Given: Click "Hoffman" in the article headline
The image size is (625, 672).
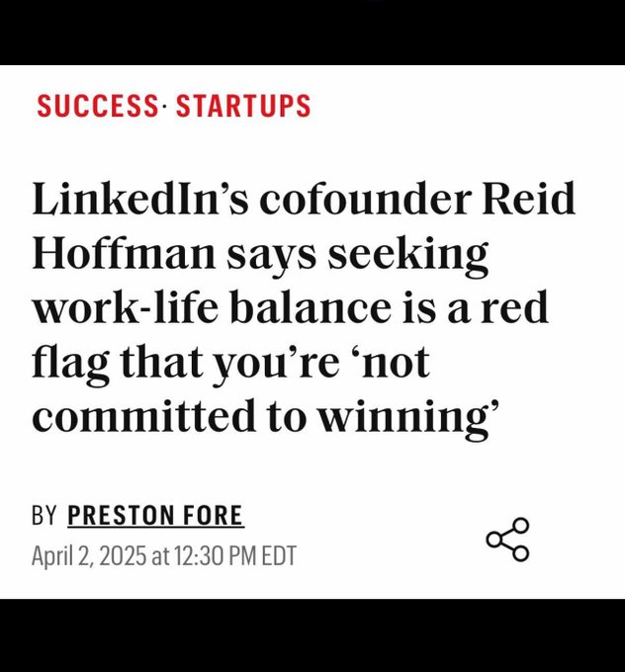Looking at the screenshot, I should tap(120, 255).
